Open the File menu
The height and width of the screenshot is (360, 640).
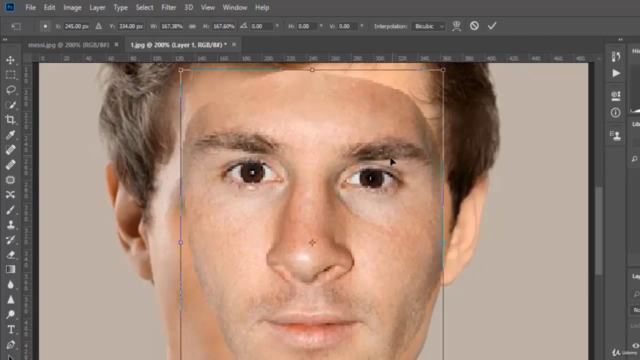point(31,7)
